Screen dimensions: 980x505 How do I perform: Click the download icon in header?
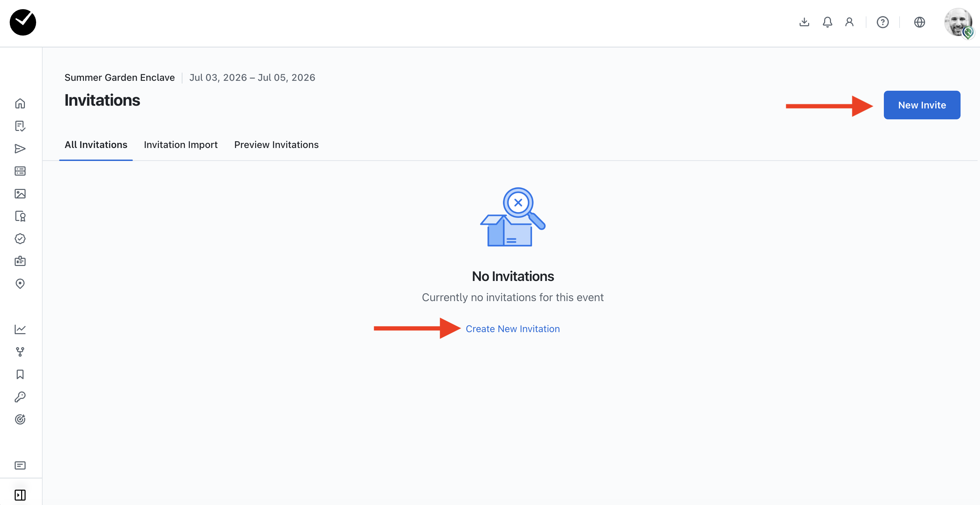[804, 22]
